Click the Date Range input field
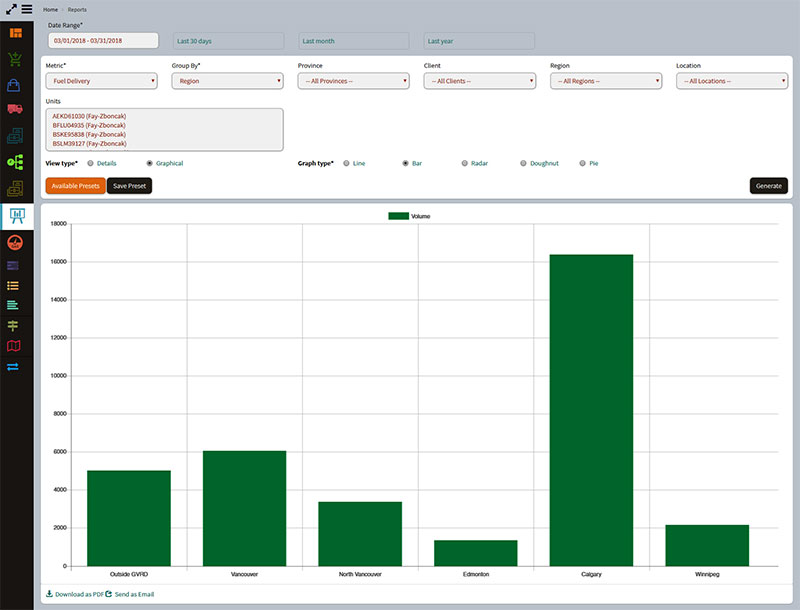The height and width of the screenshot is (610, 800). point(103,41)
